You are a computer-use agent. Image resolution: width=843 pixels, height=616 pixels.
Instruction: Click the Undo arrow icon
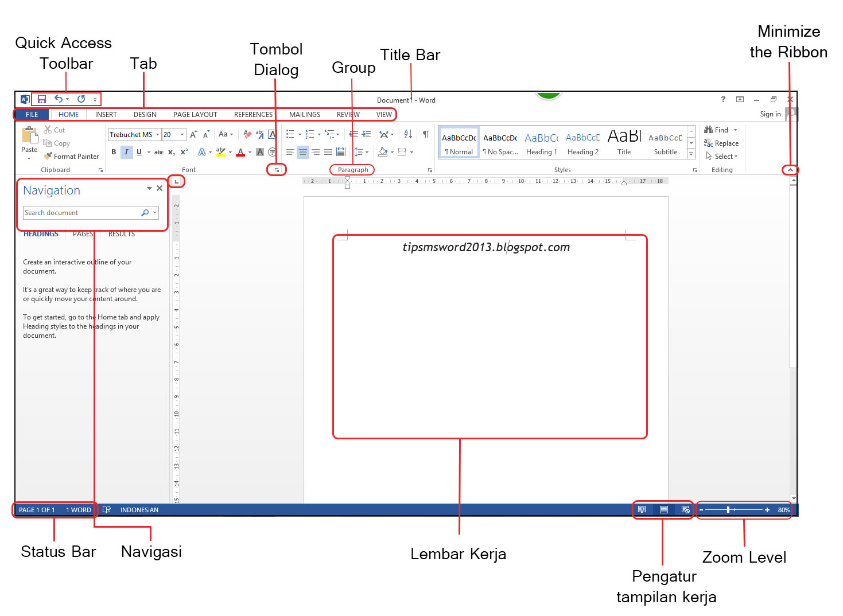click(59, 99)
